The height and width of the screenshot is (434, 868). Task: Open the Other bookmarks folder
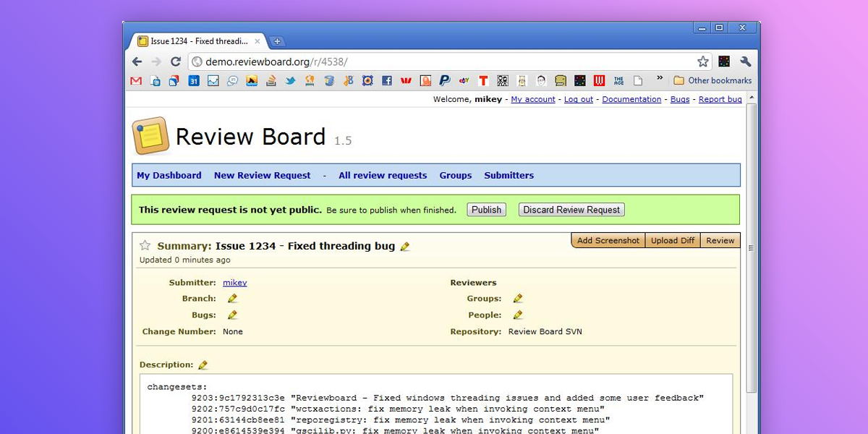tap(712, 81)
